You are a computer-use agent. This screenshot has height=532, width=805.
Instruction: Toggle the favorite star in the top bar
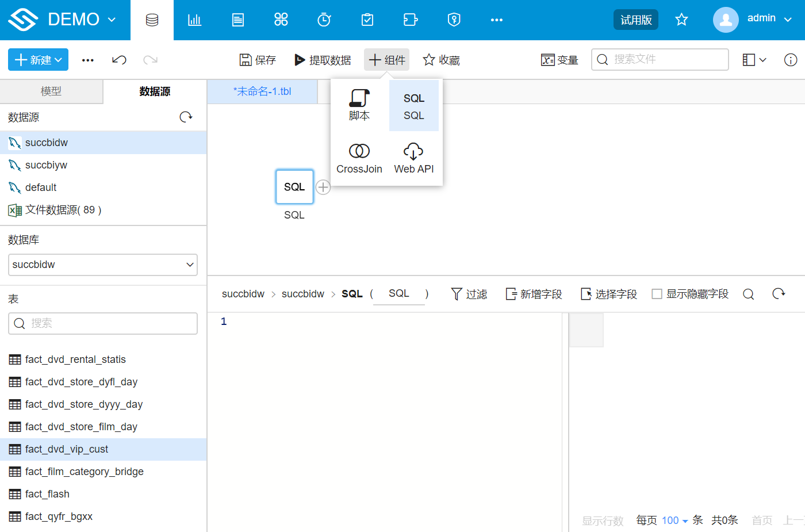(681, 19)
